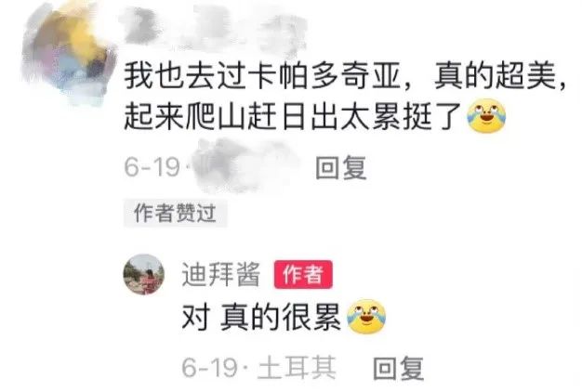
Task: Reply to 迪拜酱 via the lower 回复
Action: tap(398, 368)
